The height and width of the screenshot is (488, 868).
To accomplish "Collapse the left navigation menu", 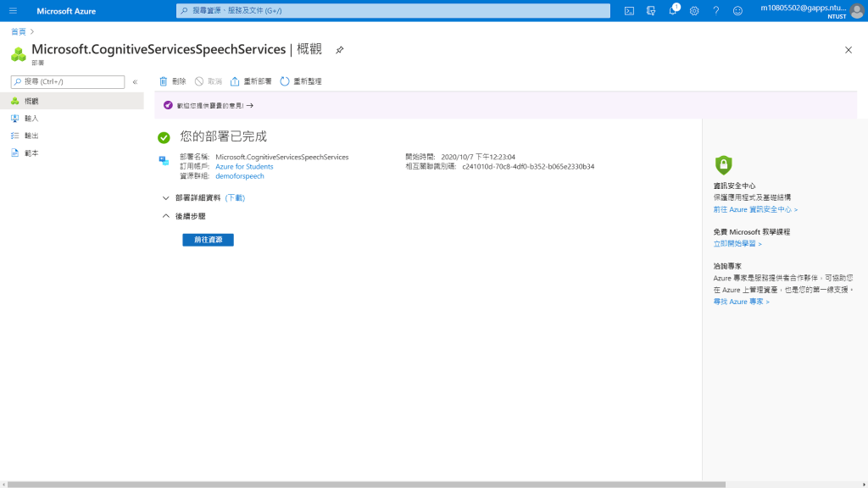I will pos(135,82).
